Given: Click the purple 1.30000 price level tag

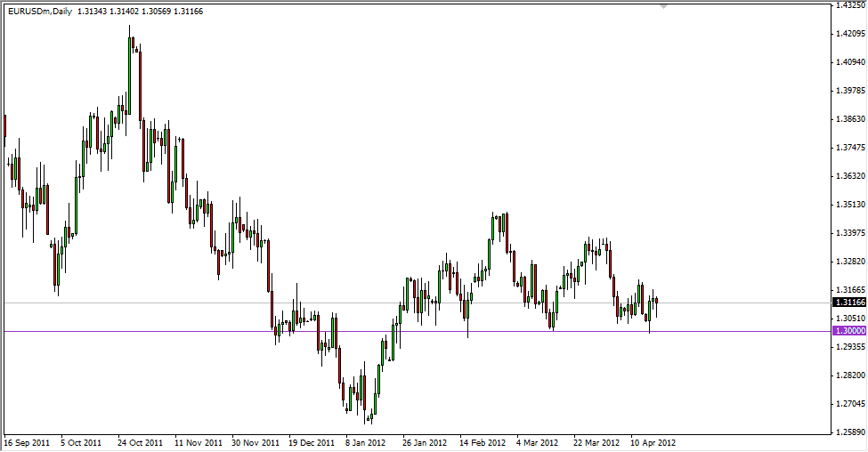Looking at the screenshot, I should pyautogui.click(x=848, y=331).
